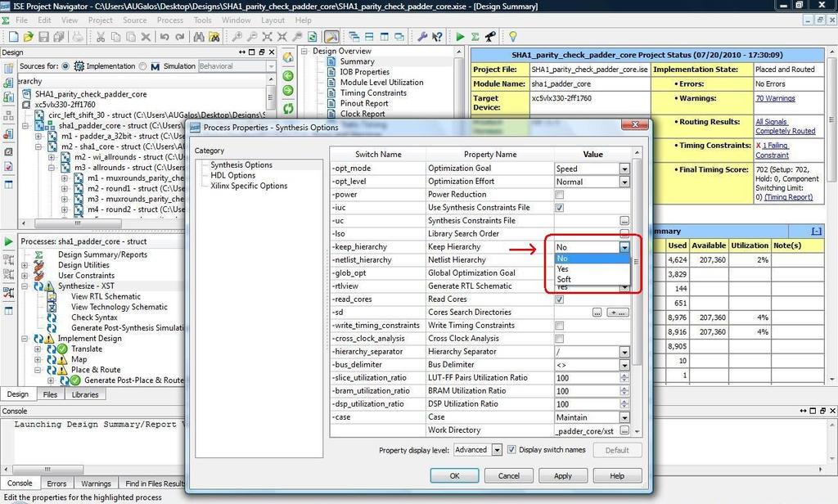Increase LUT-FF Pairs Utilization Ratio stepper
The height and width of the screenshot is (504, 838).
coord(624,376)
